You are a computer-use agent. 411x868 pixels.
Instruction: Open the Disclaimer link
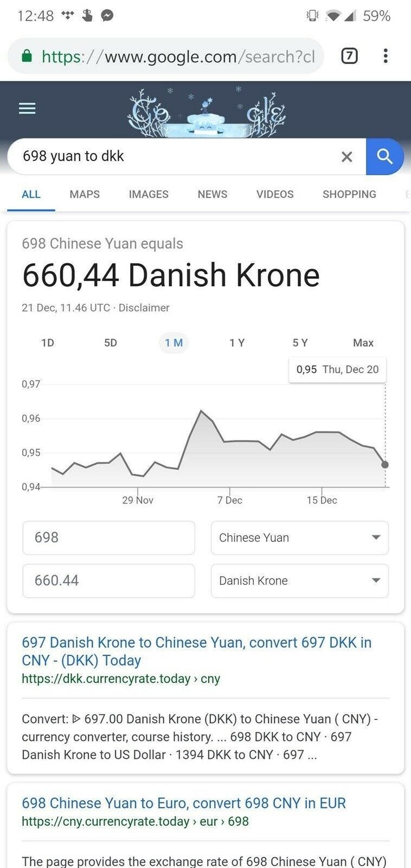coord(144,308)
